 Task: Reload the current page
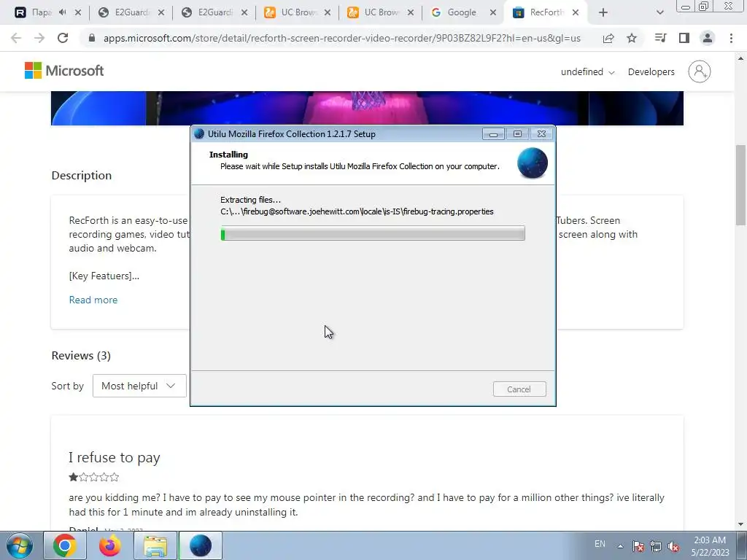63,38
